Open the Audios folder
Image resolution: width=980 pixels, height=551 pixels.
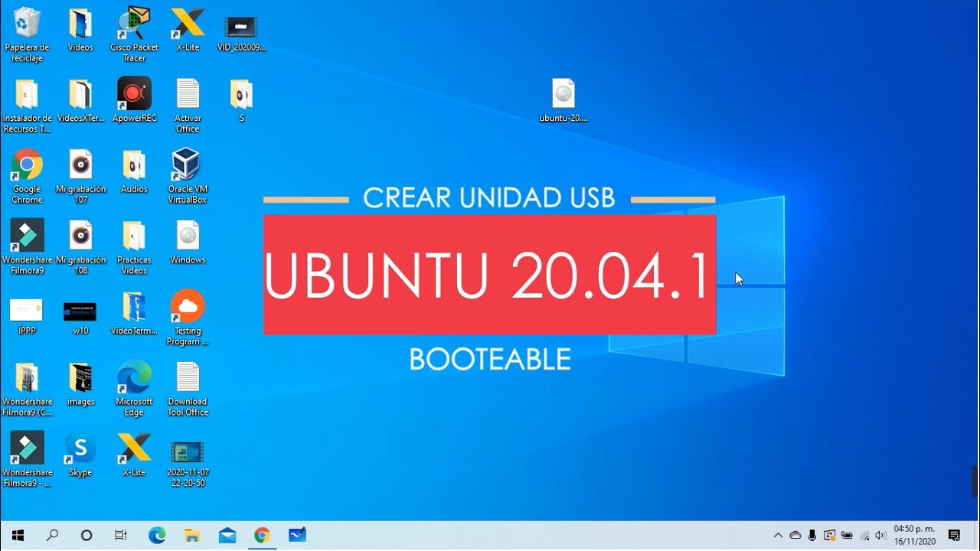click(x=134, y=171)
